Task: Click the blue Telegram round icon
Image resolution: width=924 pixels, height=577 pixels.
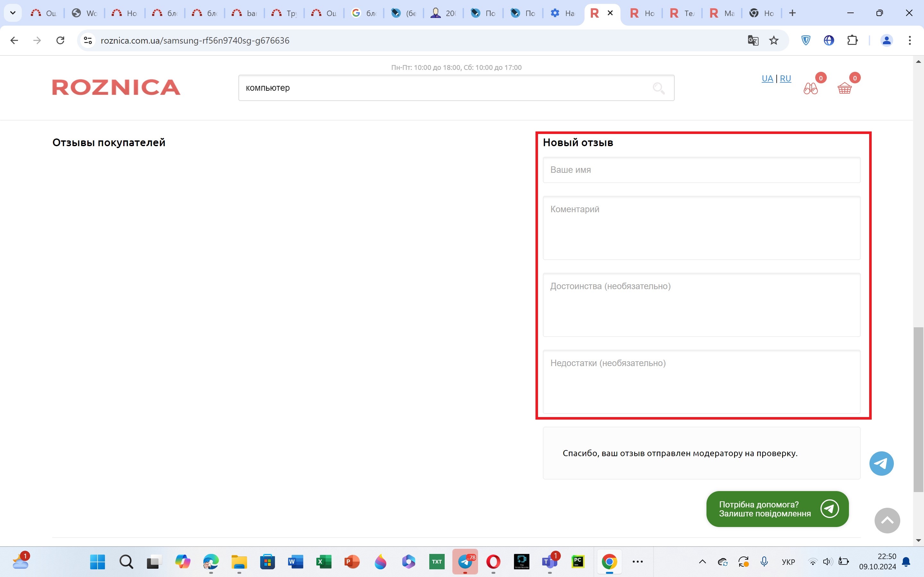Action: (881, 463)
